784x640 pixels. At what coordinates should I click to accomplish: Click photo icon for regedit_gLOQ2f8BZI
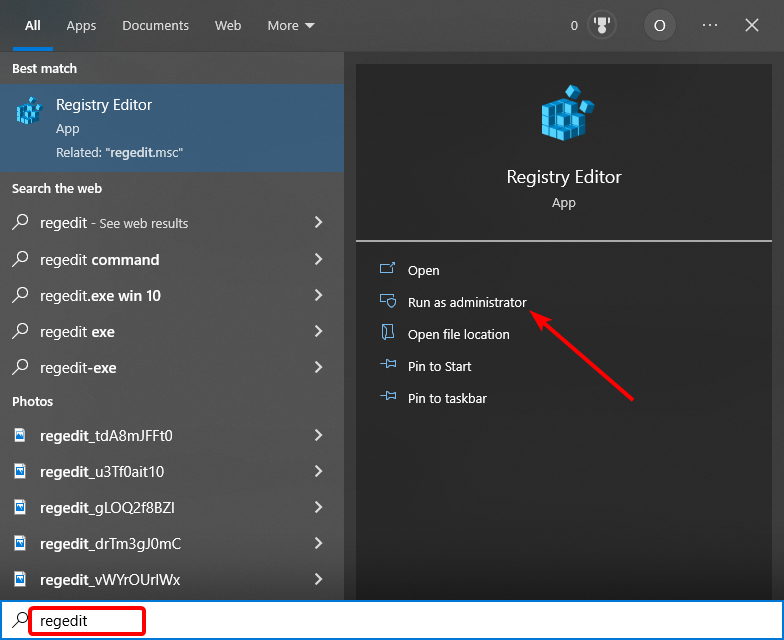pyautogui.click(x=20, y=507)
